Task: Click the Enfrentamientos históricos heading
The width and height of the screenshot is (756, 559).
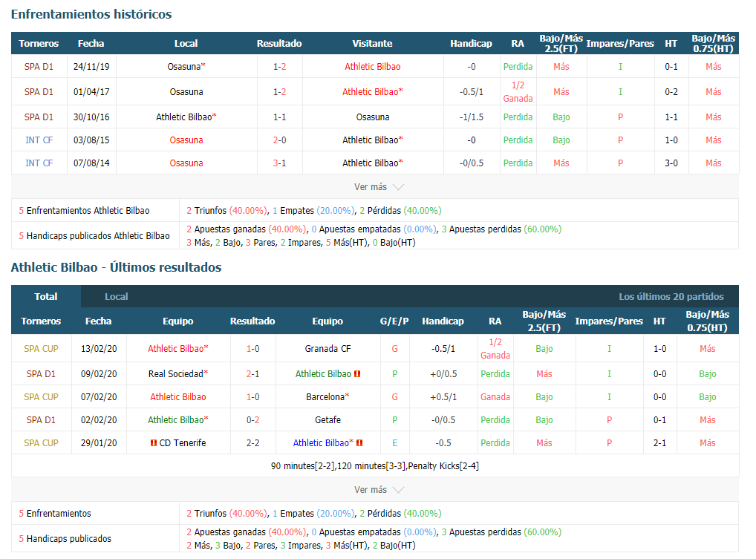Action: [91, 14]
